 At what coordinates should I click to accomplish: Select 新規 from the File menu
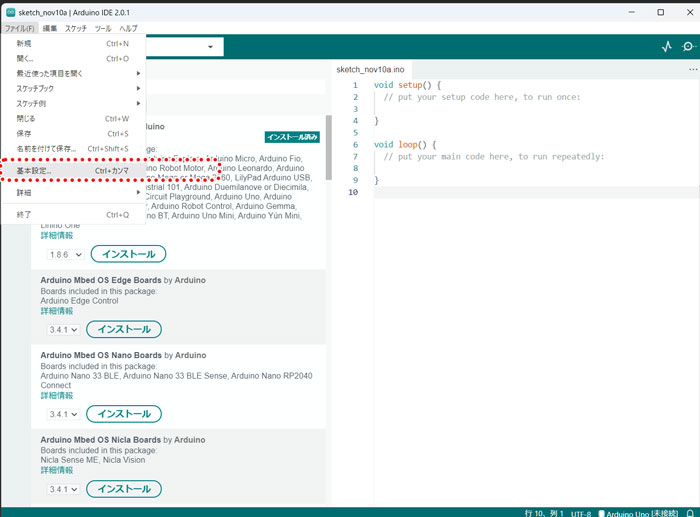74,43
